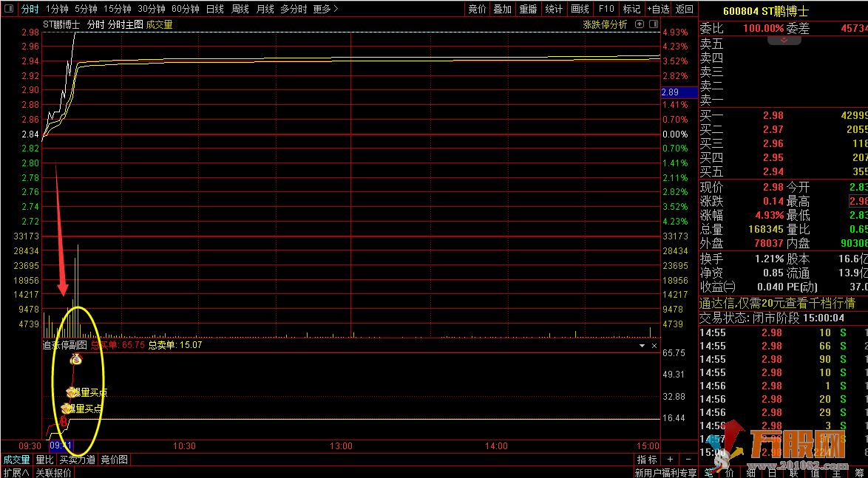Image resolution: width=868 pixels, height=478 pixels.
Task: Click the minus button to remove sub-chart
Action: tap(688, 460)
